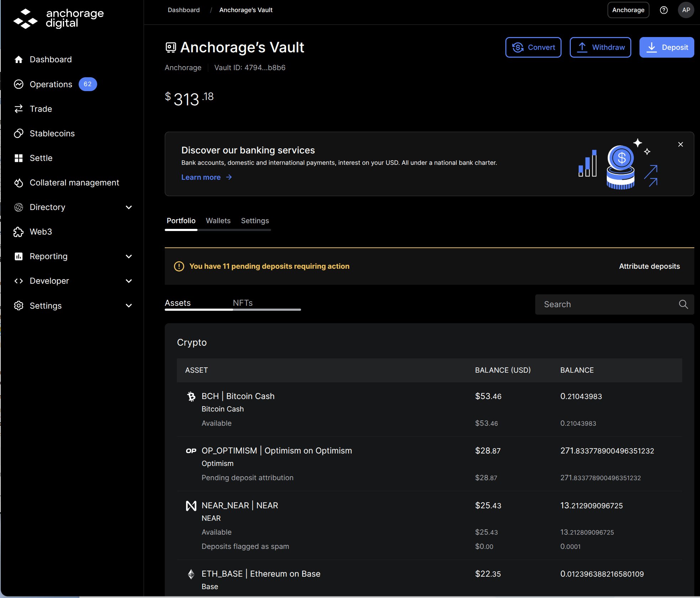
Task: Click the vault icon beside the title
Action: 171,47
